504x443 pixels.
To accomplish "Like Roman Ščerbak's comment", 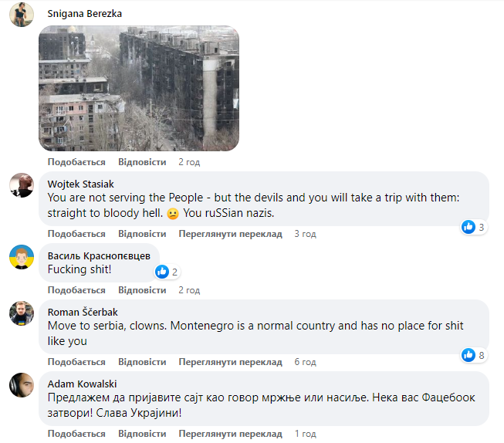I will click(76, 362).
